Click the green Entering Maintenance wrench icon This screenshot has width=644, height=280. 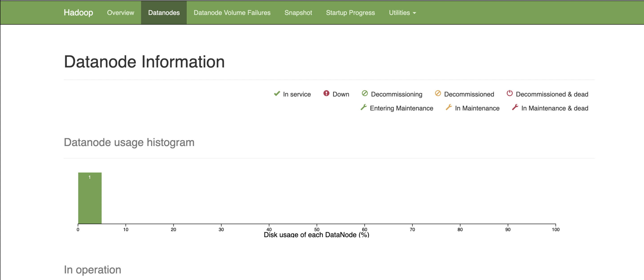(364, 107)
